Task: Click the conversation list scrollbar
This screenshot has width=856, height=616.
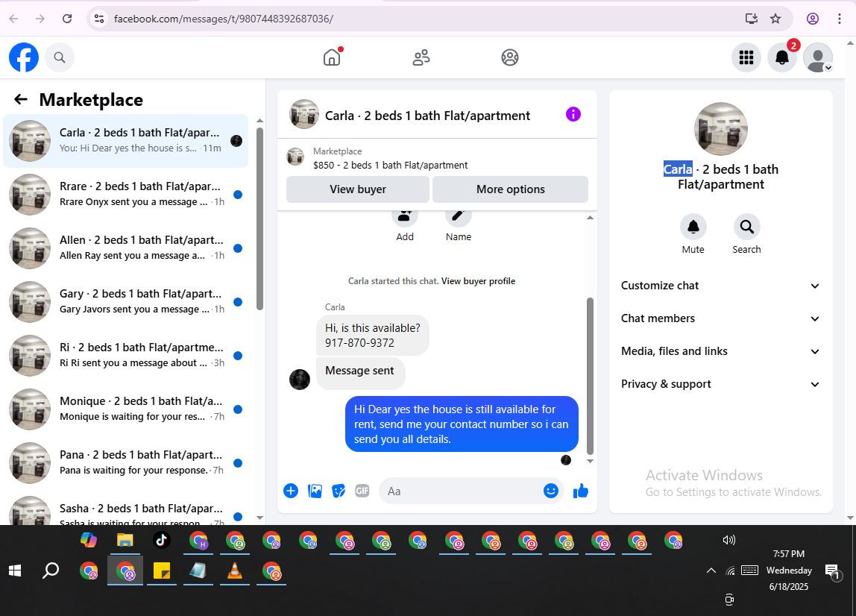Action: 259,219
